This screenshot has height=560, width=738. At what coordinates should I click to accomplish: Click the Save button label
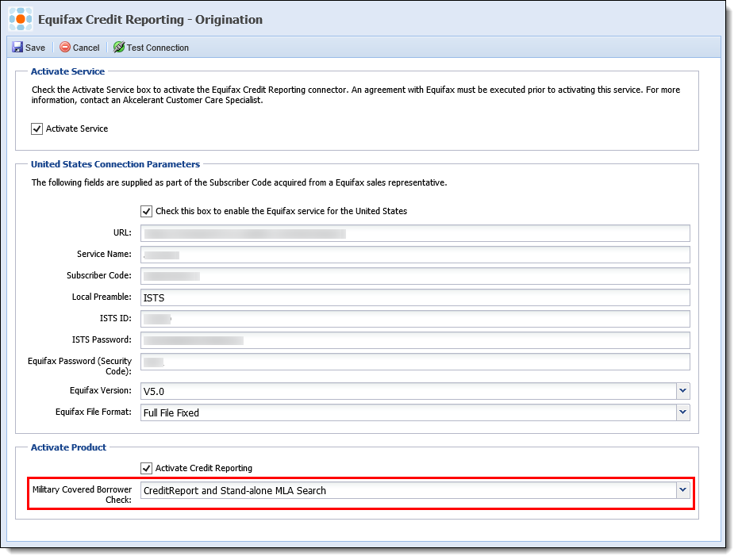35,48
